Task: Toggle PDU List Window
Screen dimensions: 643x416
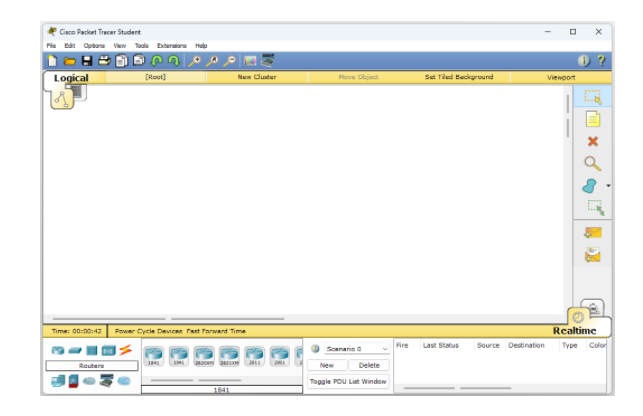Action: (347, 381)
